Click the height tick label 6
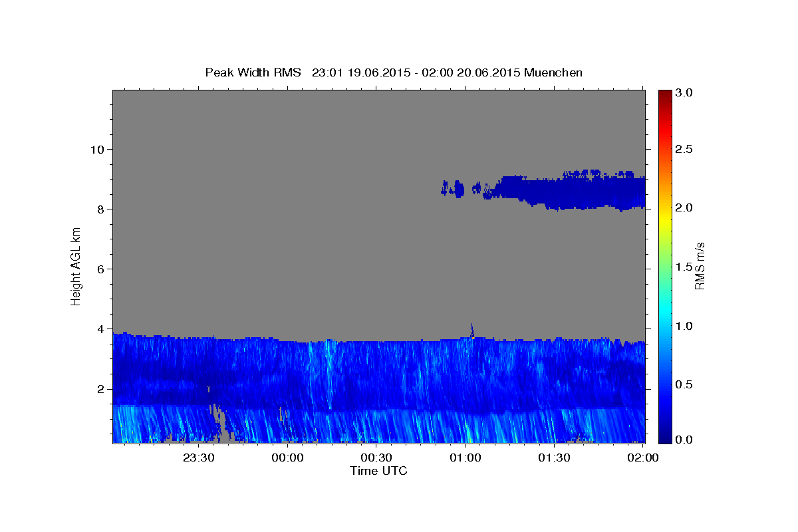Screen dimensions: 798x532 [101, 269]
